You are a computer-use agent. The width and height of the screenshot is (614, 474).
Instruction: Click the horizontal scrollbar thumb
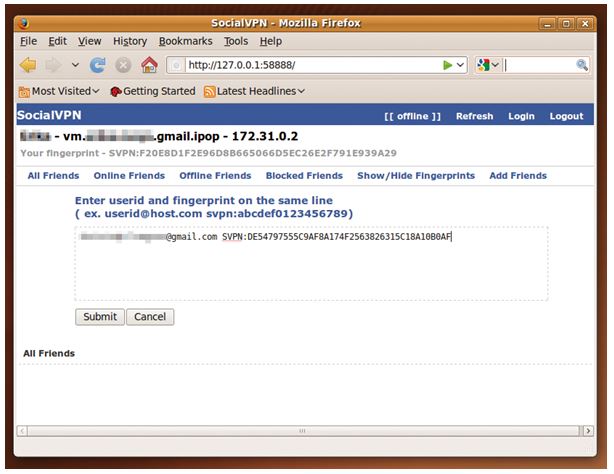coord(303,431)
